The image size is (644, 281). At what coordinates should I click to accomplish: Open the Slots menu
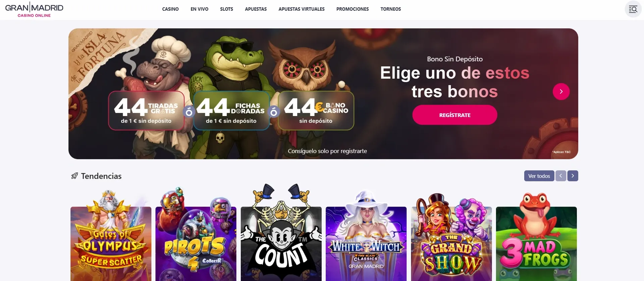click(226, 9)
